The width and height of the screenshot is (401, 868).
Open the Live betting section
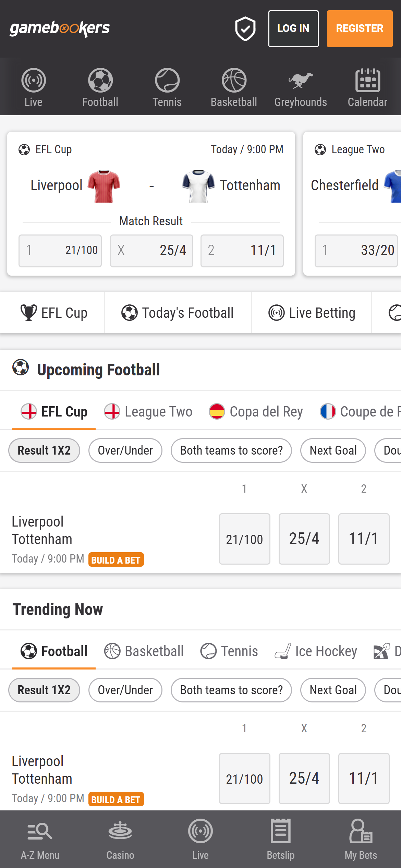click(33, 86)
